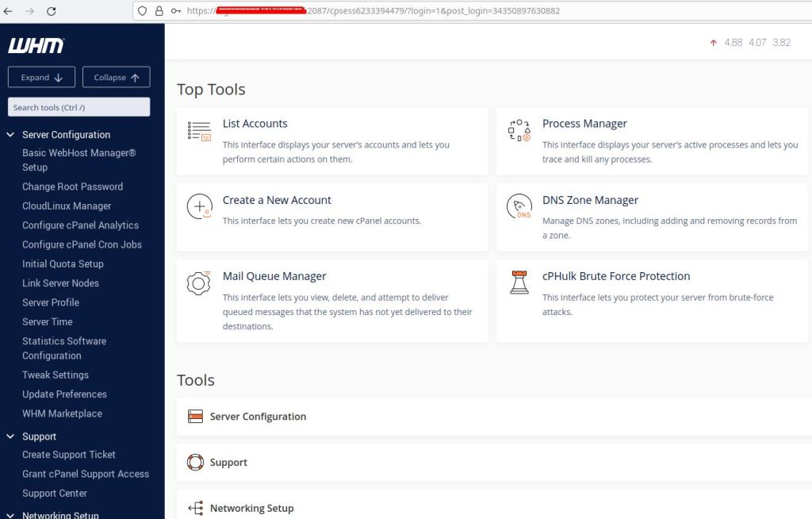Viewport: 812px width, 519px height.
Task: Open Tweak Settings in the sidebar
Action: click(56, 375)
